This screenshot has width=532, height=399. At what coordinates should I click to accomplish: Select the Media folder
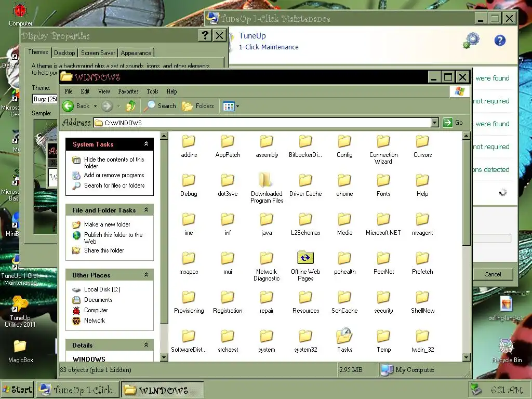[x=344, y=224]
